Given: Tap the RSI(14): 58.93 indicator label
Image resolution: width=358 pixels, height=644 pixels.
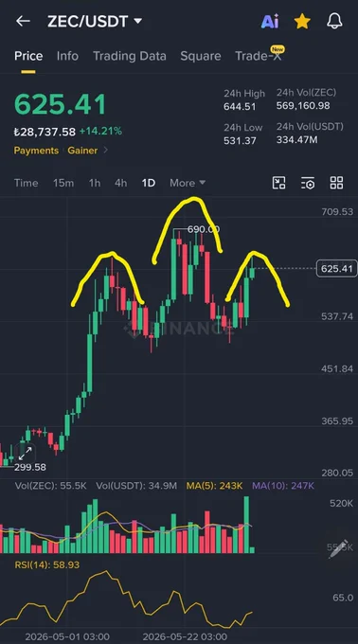Looking at the screenshot, I should (47, 565).
